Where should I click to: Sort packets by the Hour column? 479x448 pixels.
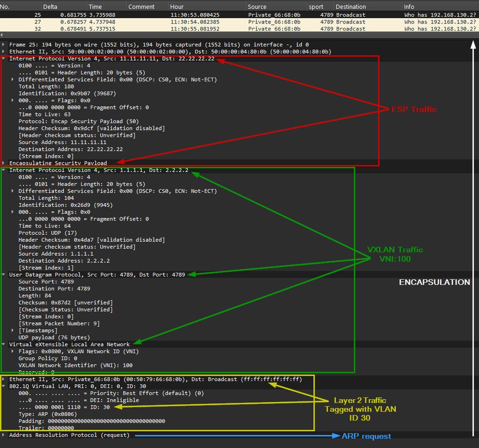[x=208, y=7]
